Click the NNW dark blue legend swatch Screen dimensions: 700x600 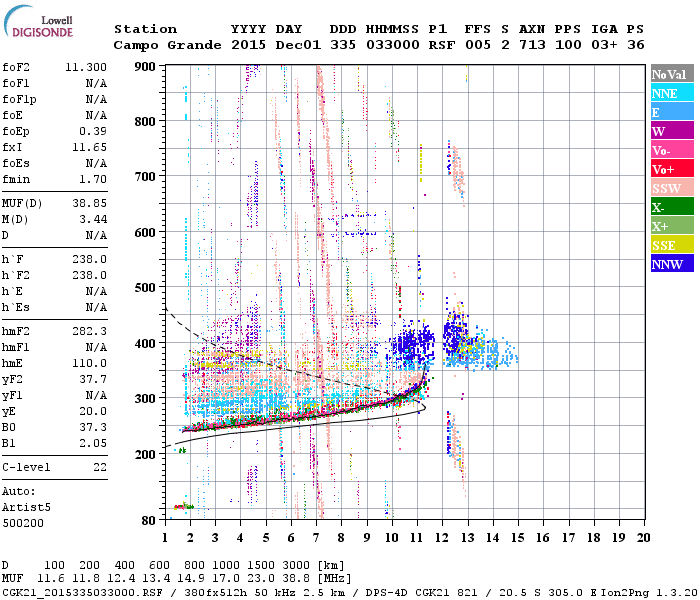pos(672,263)
